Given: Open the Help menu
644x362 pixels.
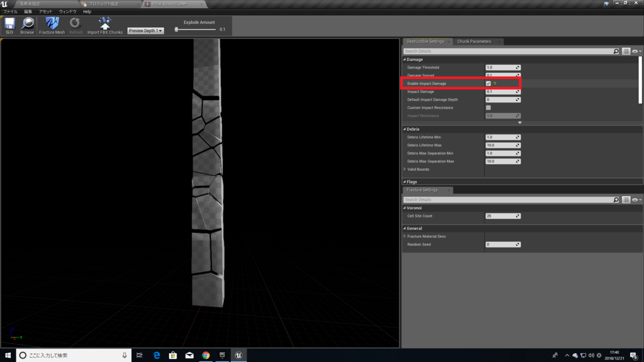Looking at the screenshot, I should [x=87, y=12].
